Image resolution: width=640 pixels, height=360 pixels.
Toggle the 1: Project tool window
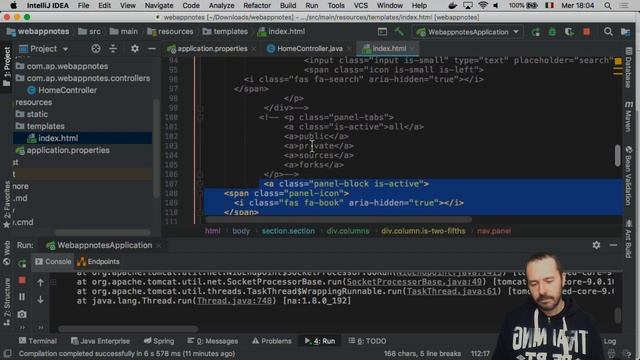[7, 66]
